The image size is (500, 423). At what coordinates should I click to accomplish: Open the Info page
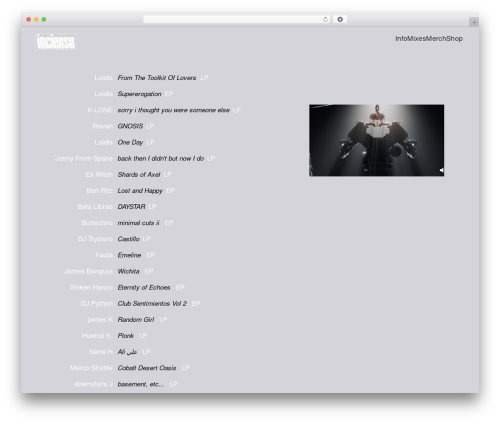coord(401,39)
